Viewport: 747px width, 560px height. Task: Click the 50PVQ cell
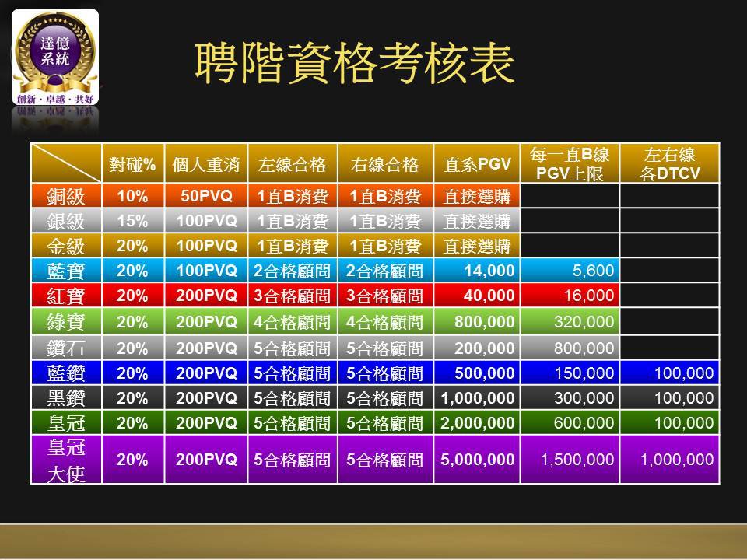click(206, 196)
